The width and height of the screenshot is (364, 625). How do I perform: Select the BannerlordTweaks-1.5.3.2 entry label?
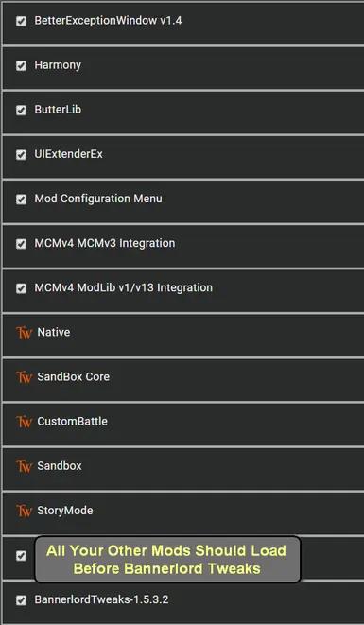coord(101,599)
